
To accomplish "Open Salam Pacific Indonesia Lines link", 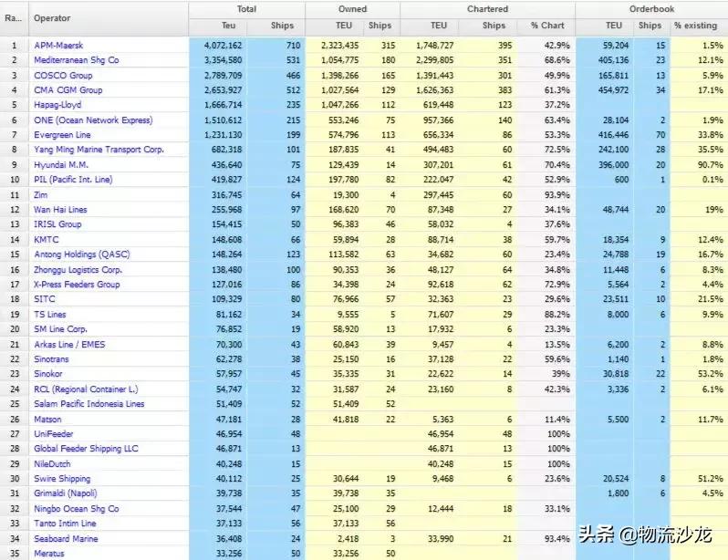I will point(89,404).
